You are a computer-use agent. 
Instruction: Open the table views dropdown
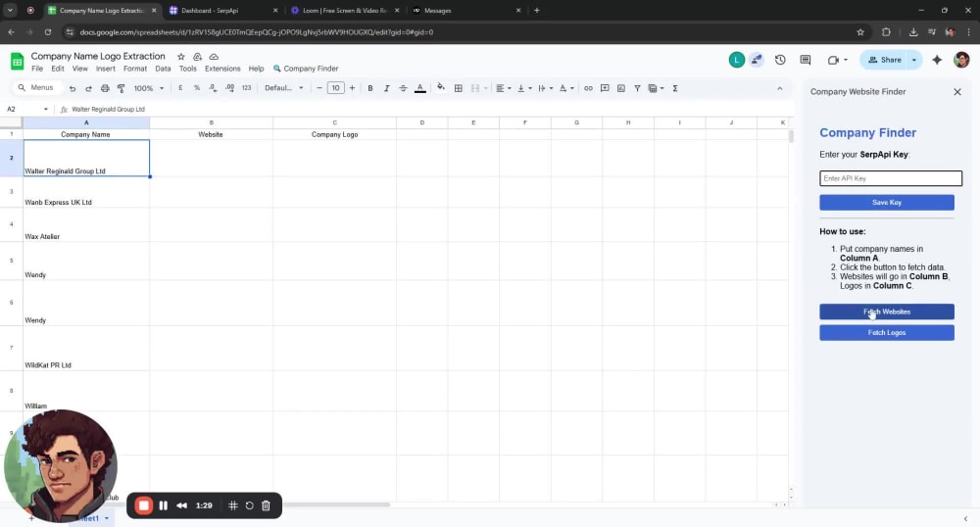pyautogui.click(x=656, y=89)
